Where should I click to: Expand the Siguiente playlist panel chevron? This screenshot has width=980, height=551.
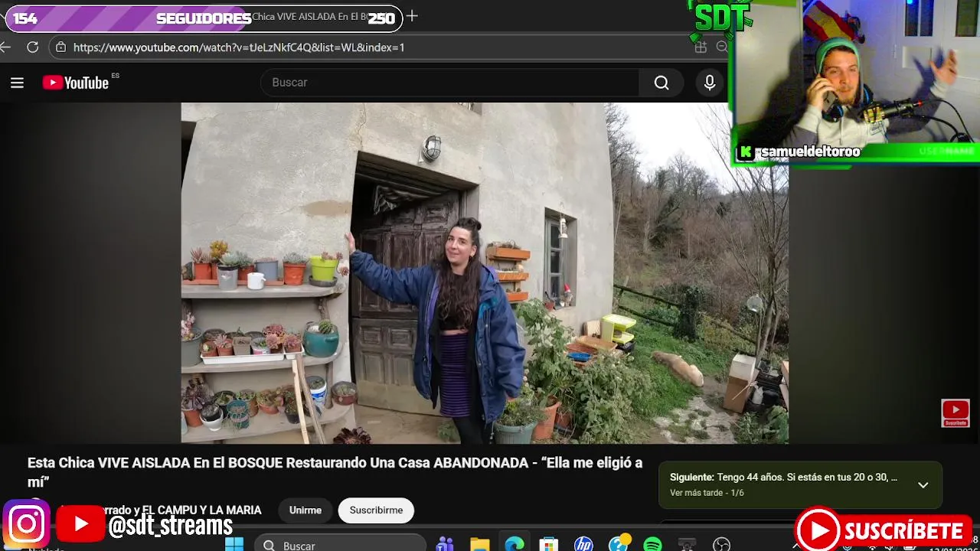coord(923,485)
